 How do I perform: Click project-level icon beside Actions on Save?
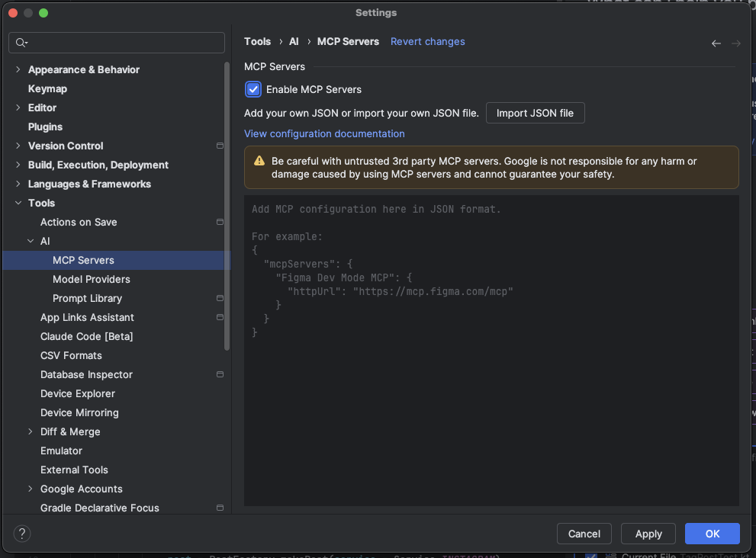point(220,222)
